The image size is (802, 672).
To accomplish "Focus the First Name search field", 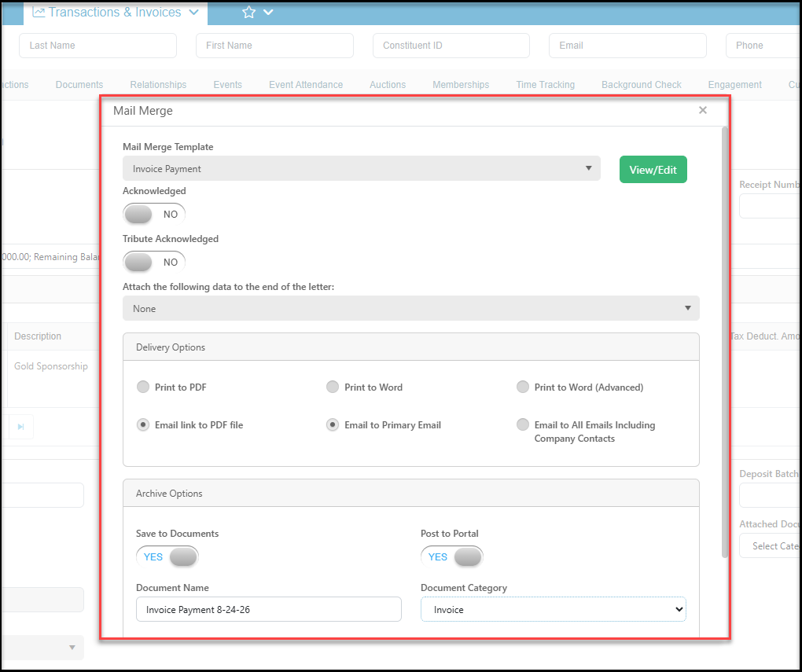I will pyautogui.click(x=274, y=46).
